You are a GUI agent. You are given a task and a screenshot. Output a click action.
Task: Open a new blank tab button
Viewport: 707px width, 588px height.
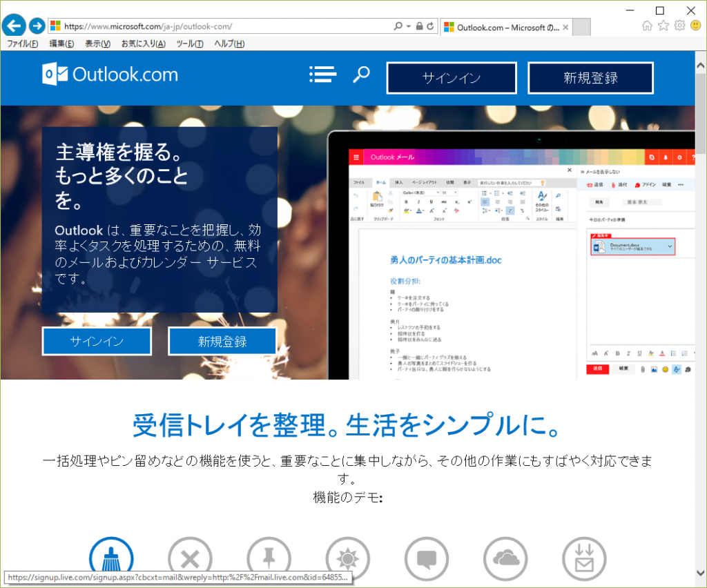click(581, 27)
